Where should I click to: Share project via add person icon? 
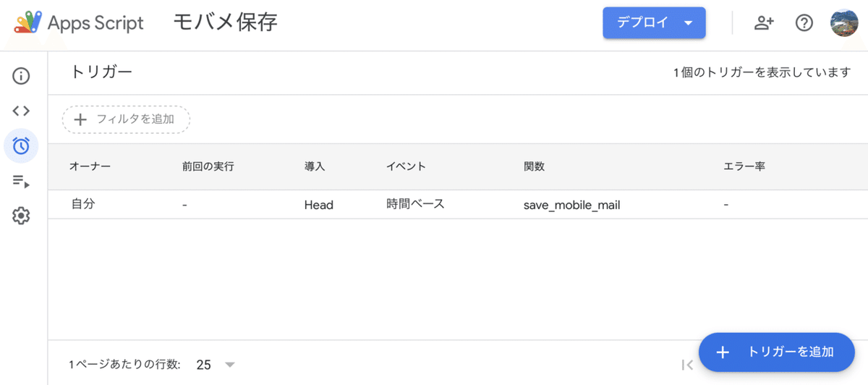(x=764, y=22)
